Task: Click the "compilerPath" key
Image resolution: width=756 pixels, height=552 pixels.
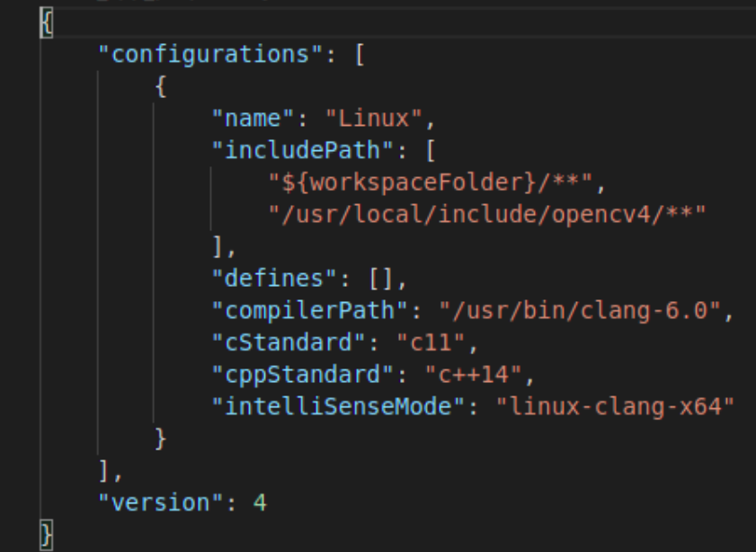Action: click(x=309, y=310)
